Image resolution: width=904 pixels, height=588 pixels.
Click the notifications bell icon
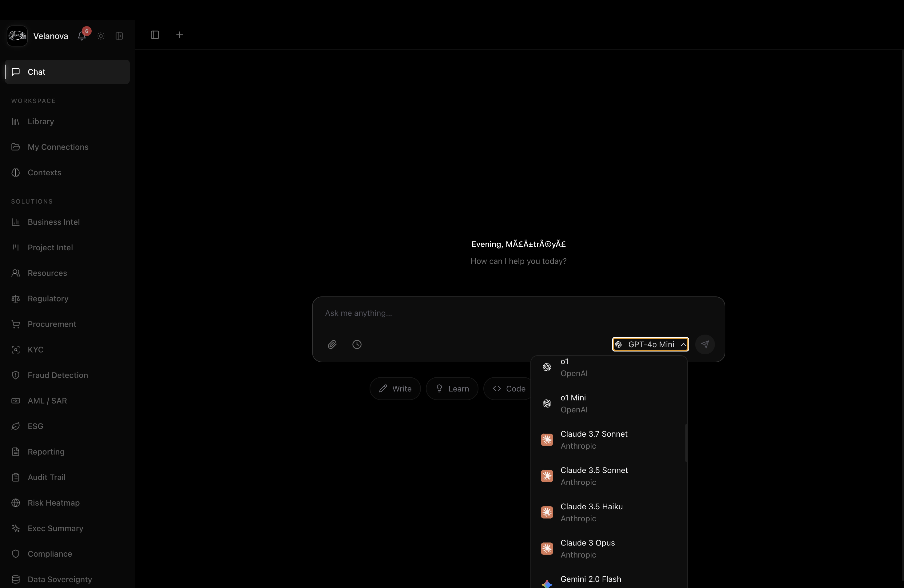82,36
